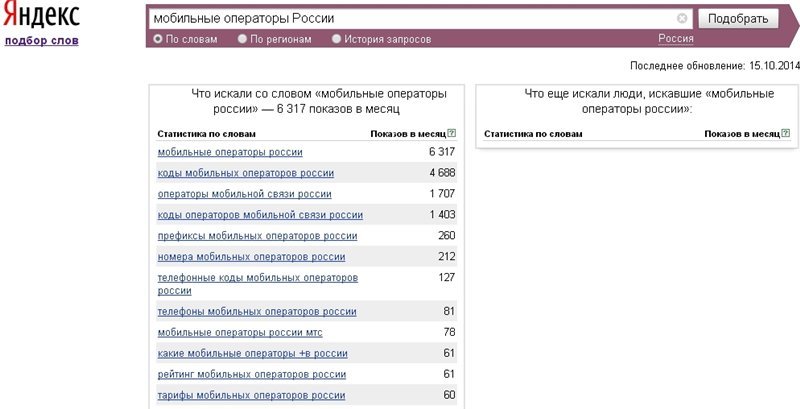Viewport: 800px width, 409px height.
Task: Open тарифы мобильных операторов россии link
Action: (x=251, y=395)
